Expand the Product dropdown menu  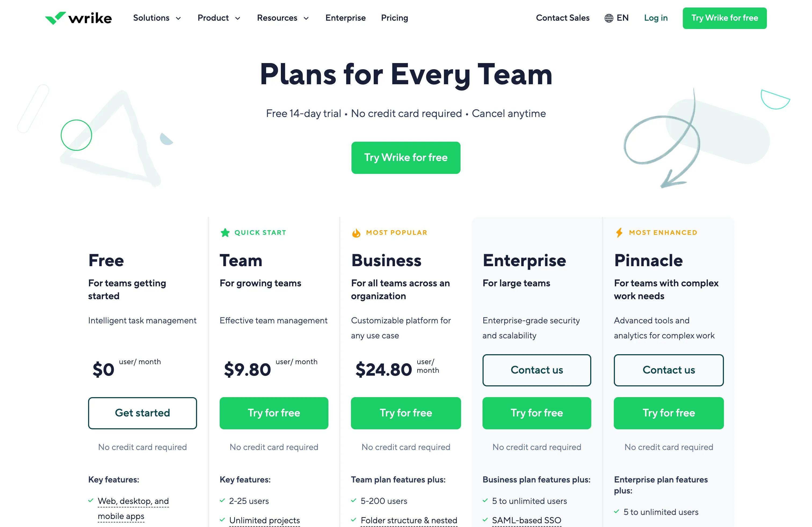click(219, 18)
